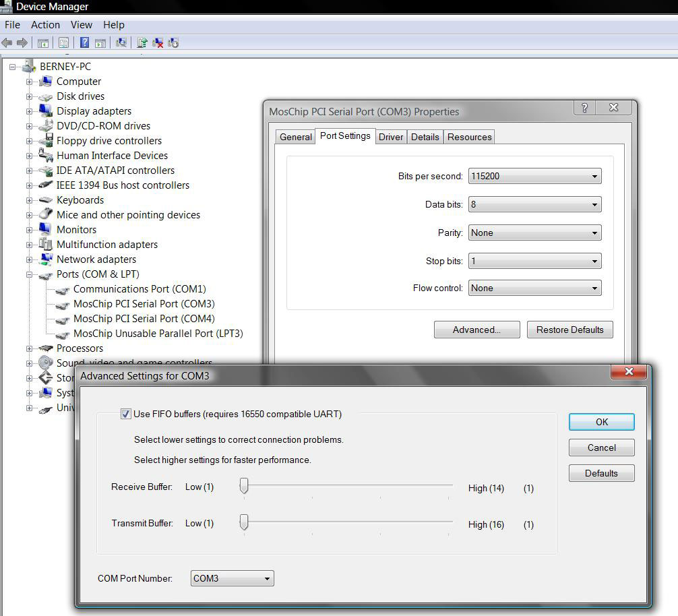Expand the IDE ATA/ATAPI controllers node
This screenshot has width=678, height=616.
[x=29, y=171]
